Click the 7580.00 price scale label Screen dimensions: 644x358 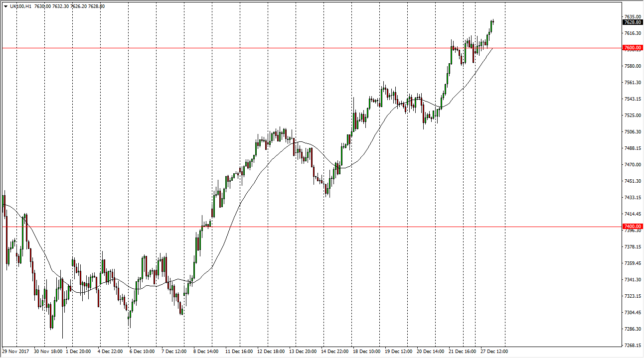[x=632, y=66]
